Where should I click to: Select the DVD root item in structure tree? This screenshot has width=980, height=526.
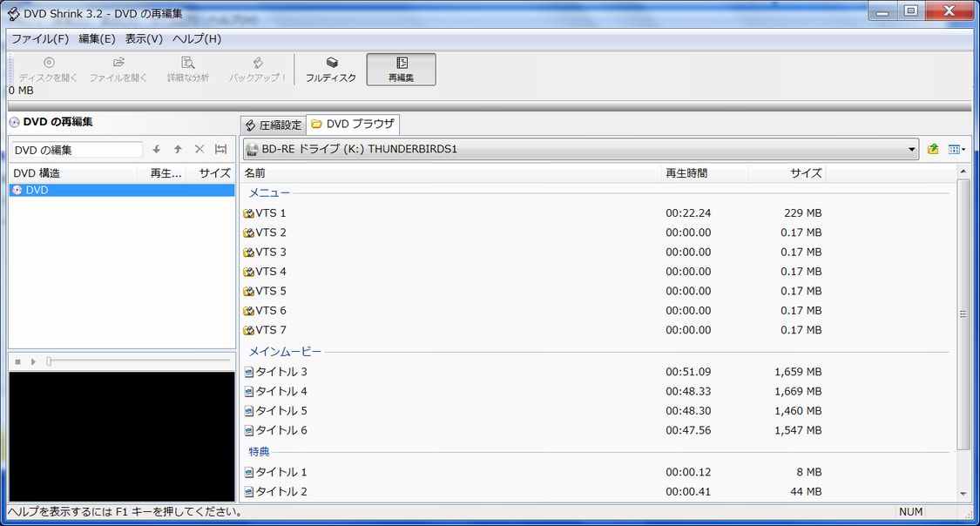pyautogui.click(x=122, y=190)
